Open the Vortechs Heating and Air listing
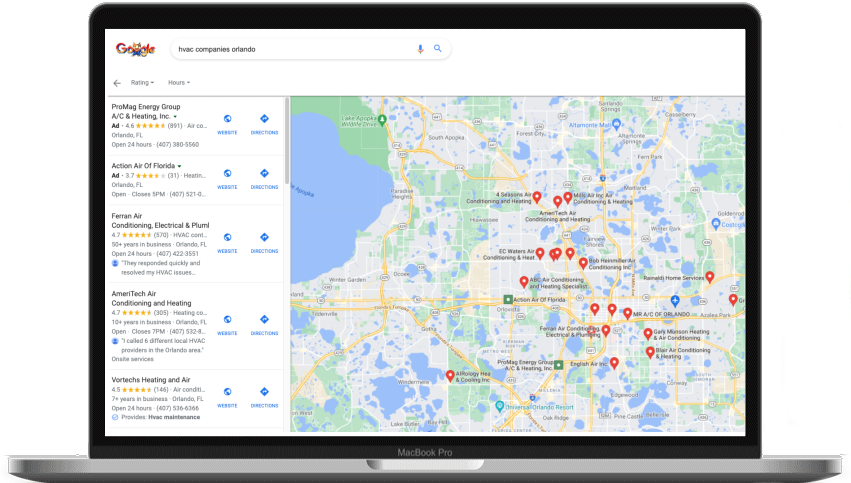The width and height of the screenshot is (851, 483). coord(151,380)
